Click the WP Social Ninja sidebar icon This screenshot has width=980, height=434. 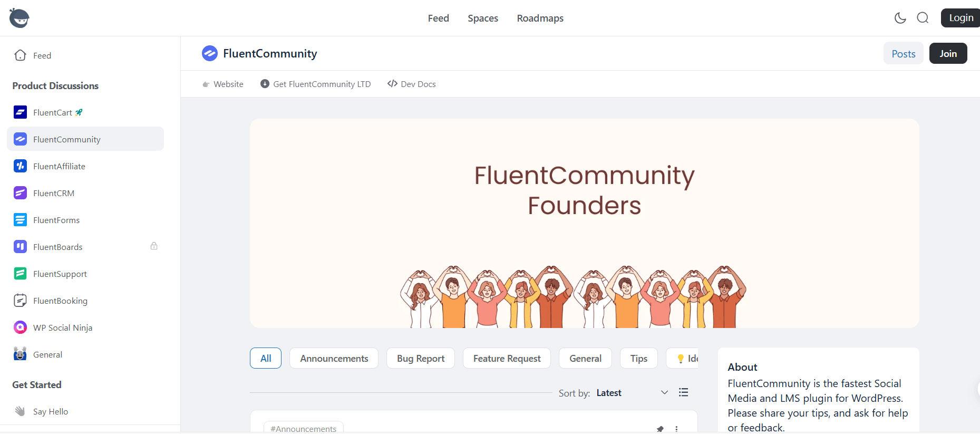20,327
